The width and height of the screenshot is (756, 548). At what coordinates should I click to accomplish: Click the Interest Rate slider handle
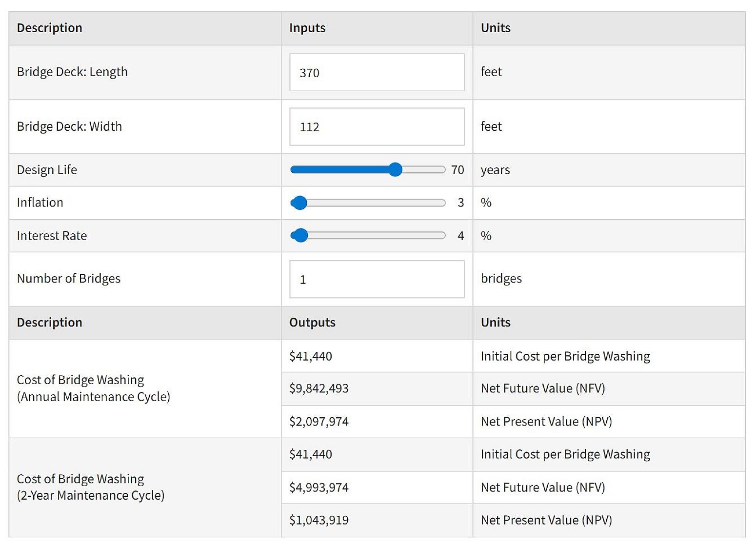coord(301,236)
